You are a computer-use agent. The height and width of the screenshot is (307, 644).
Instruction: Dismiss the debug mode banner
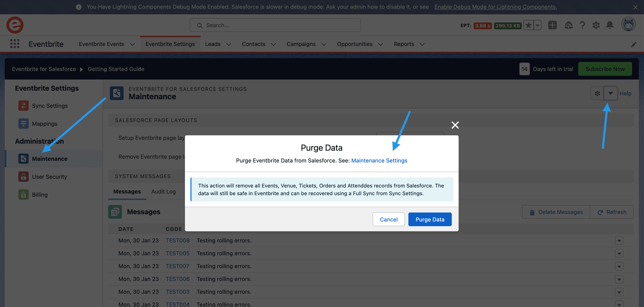click(635, 7)
